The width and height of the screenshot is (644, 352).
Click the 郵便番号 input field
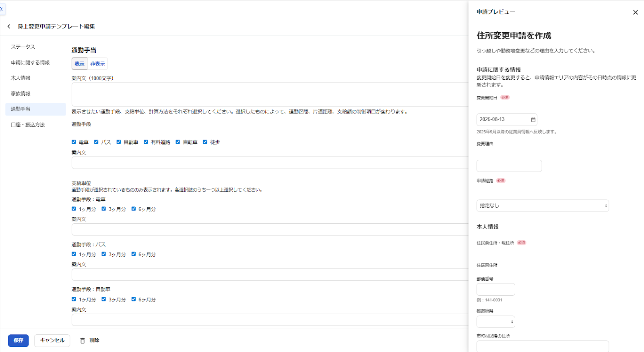click(x=496, y=289)
